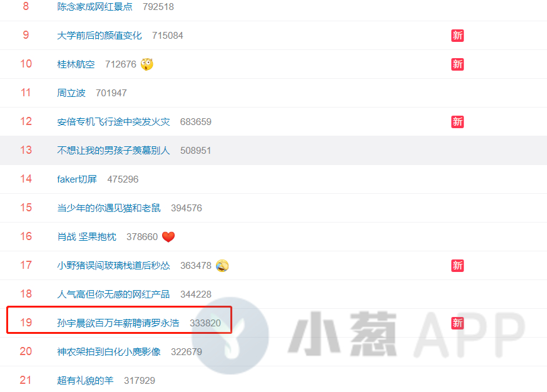Viewport: 547px width, 392px height.
Task: Open the 周立波 trending entry
Action: (71, 93)
